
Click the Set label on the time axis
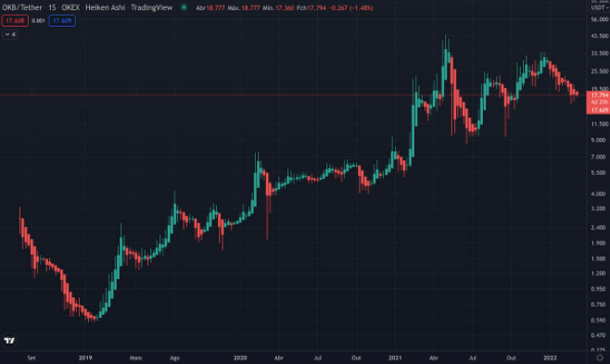coord(32,358)
